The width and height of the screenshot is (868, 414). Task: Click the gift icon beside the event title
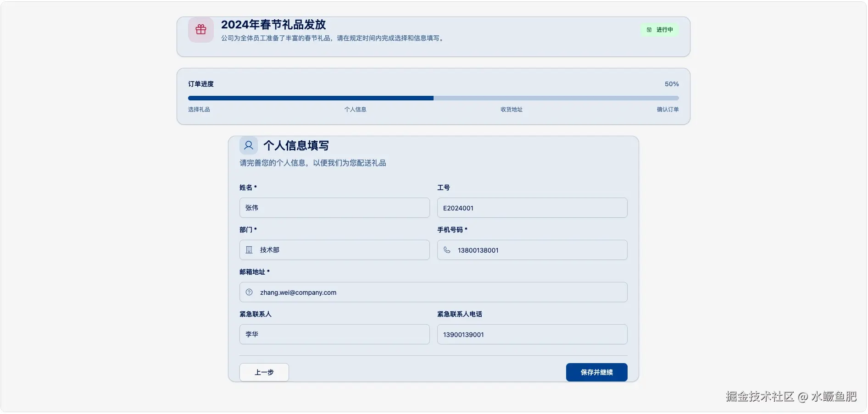(200, 29)
